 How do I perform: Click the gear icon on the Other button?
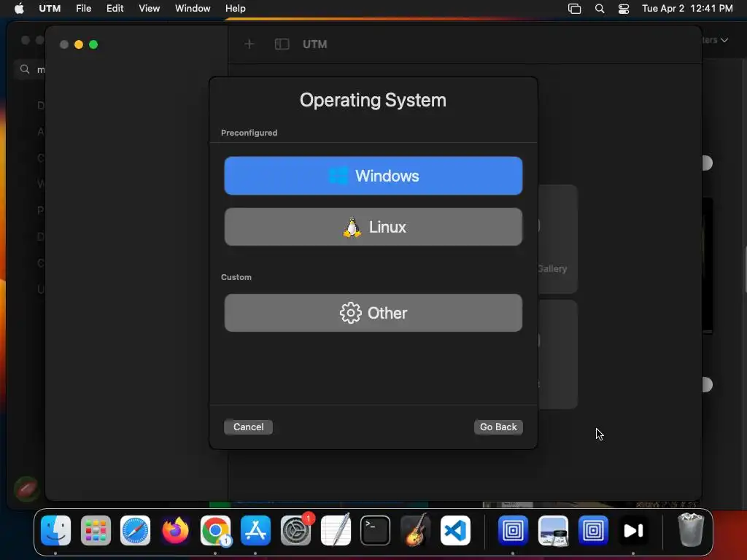pyautogui.click(x=351, y=313)
